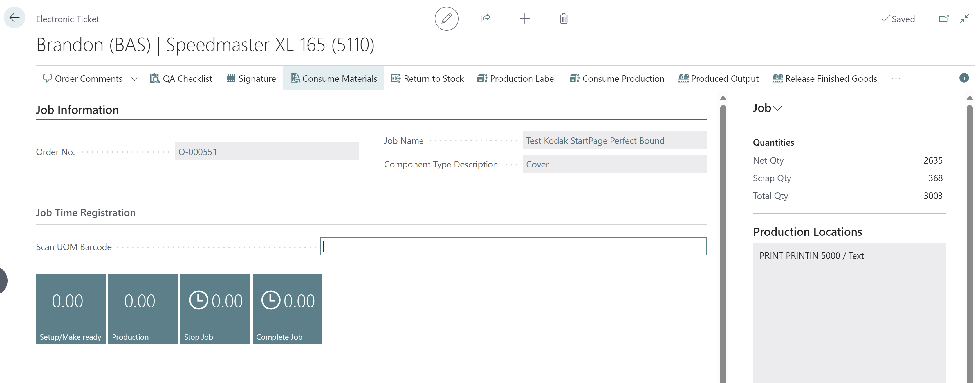Click the plus new record icon

[525, 19]
